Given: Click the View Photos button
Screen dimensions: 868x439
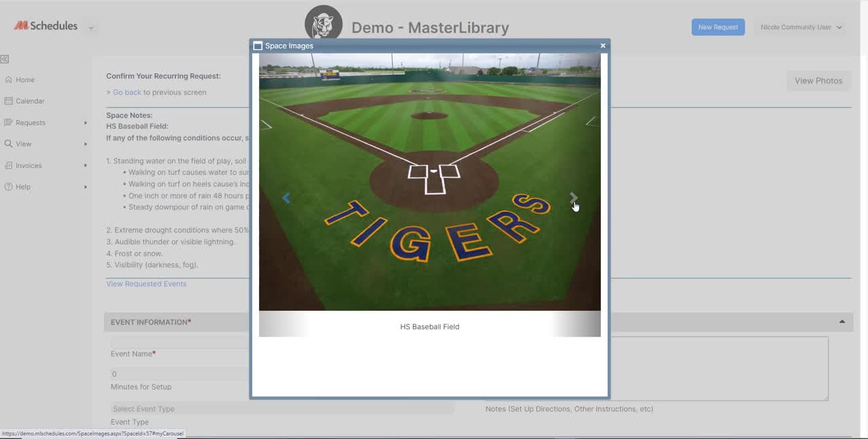Looking at the screenshot, I should click(x=818, y=81).
